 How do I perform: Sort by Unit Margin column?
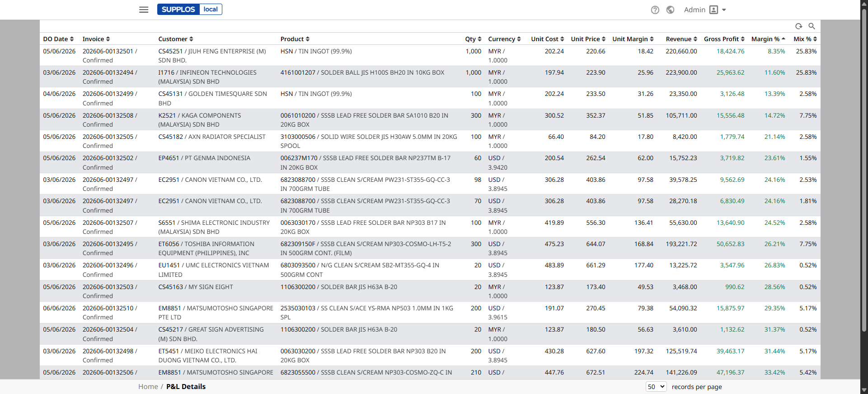(633, 39)
